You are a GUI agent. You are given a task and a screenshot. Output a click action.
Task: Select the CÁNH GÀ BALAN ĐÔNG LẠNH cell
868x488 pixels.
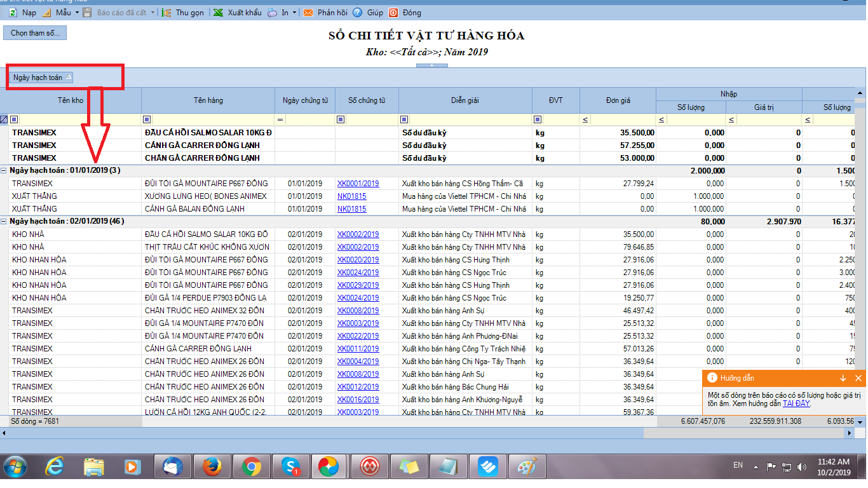pyautogui.click(x=208, y=208)
